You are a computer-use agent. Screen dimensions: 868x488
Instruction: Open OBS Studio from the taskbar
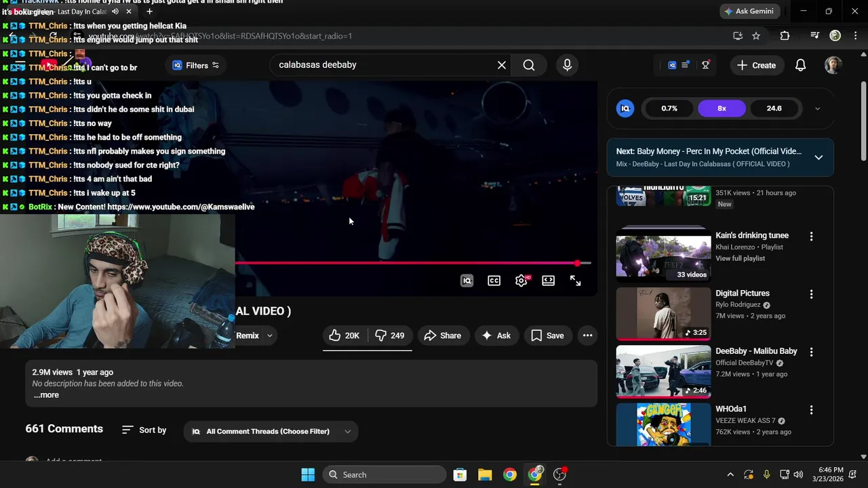point(560,474)
